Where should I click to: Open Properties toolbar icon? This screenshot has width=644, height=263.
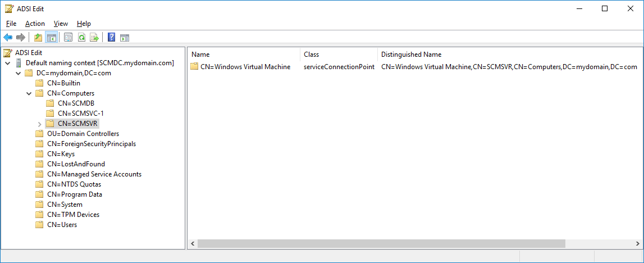(x=68, y=38)
